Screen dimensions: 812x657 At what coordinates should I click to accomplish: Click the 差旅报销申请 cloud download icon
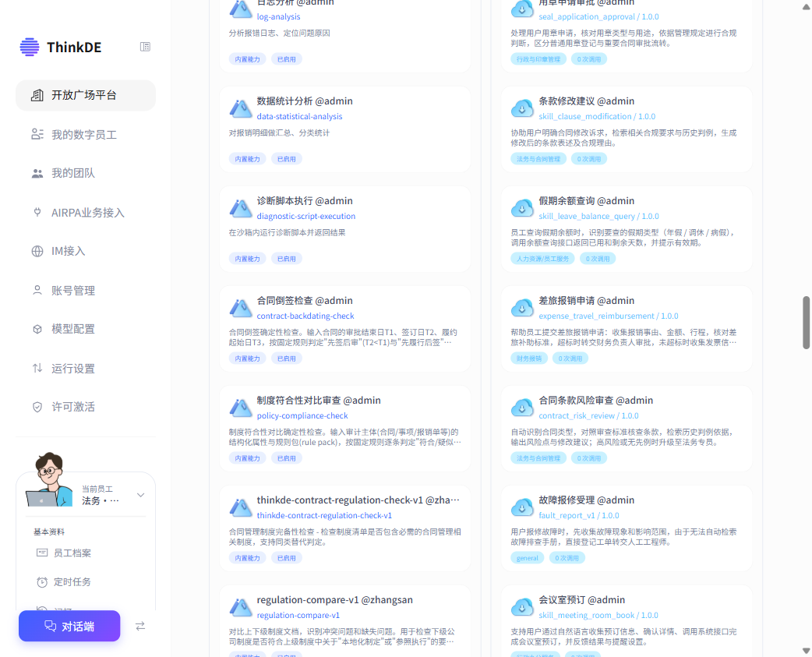point(522,308)
